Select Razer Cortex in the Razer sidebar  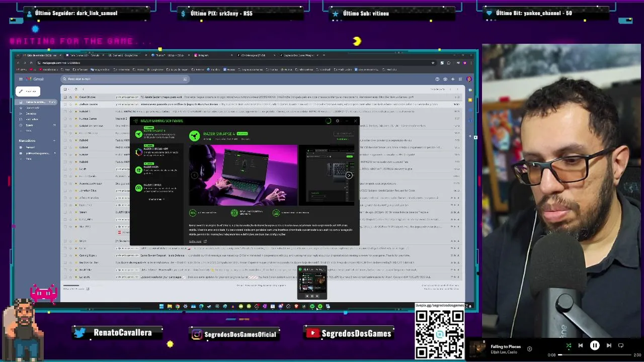pos(157,188)
